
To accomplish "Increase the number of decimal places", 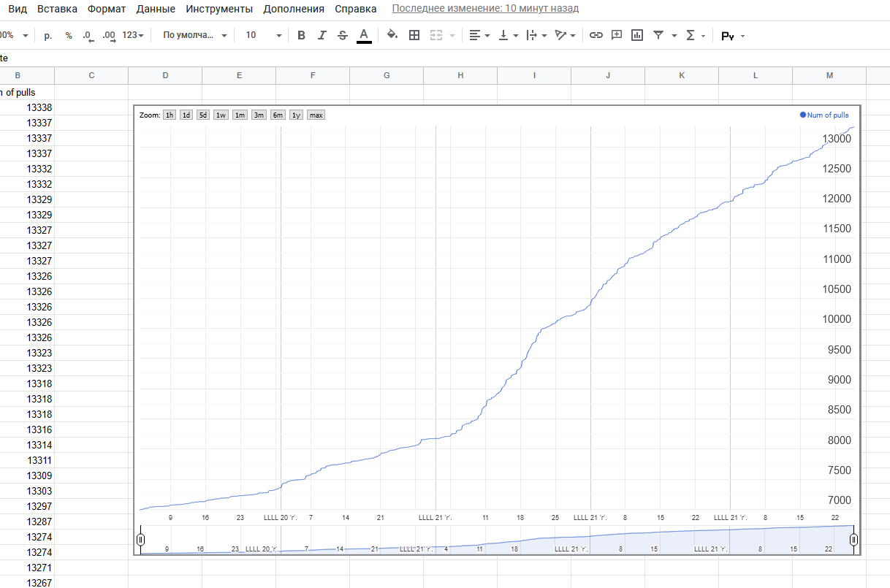I will (x=110, y=35).
